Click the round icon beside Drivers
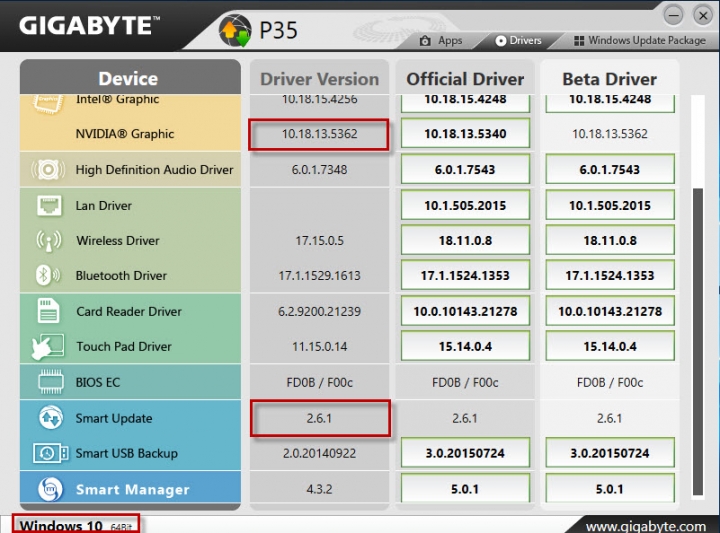This screenshot has width=720, height=533. (501, 41)
